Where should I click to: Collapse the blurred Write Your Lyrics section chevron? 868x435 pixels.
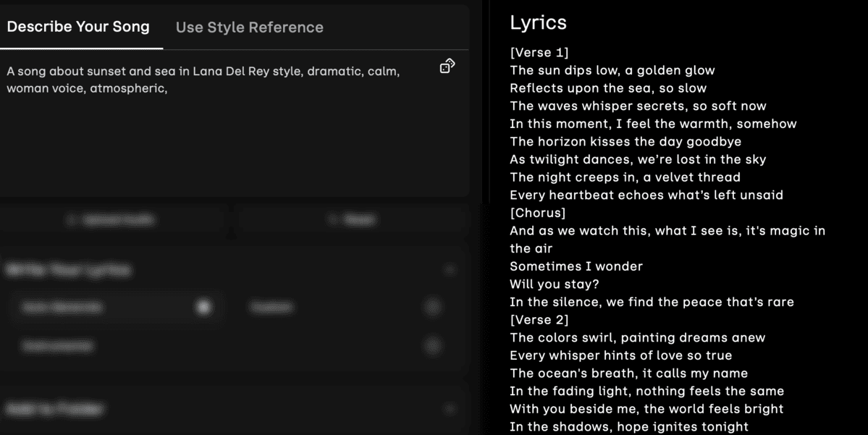click(450, 270)
